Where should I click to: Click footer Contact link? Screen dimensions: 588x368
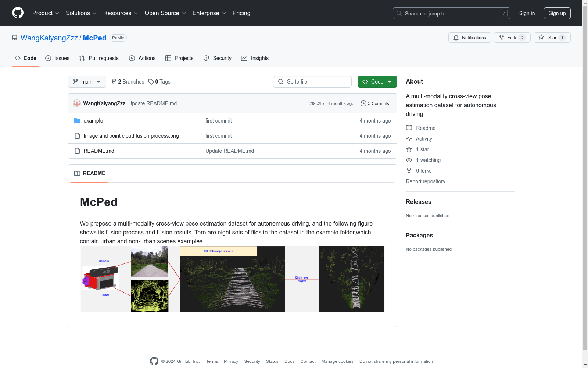(x=308, y=361)
